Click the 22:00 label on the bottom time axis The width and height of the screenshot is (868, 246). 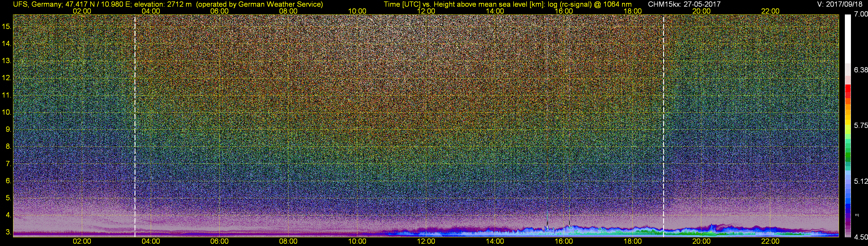pyautogui.click(x=770, y=241)
